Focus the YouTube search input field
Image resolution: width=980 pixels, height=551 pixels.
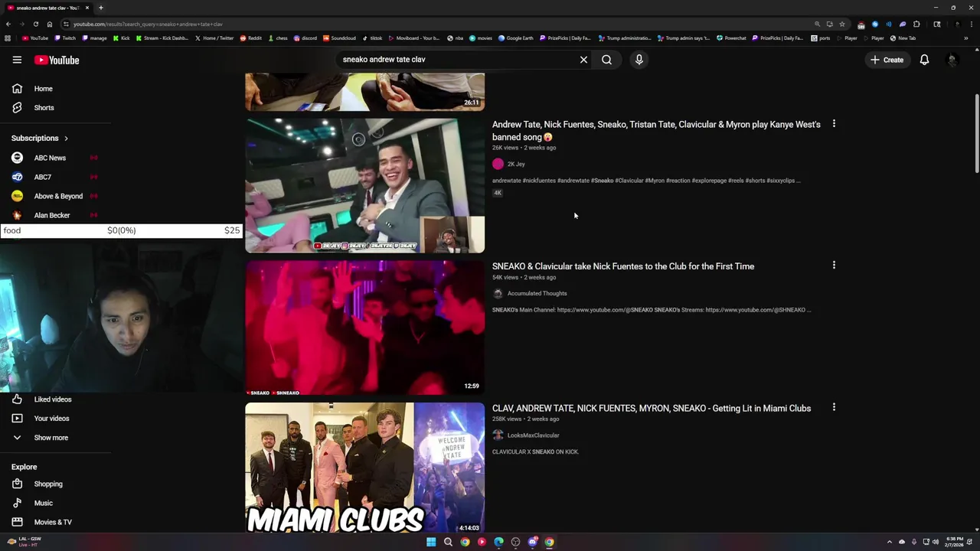pyautogui.click(x=458, y=60)
